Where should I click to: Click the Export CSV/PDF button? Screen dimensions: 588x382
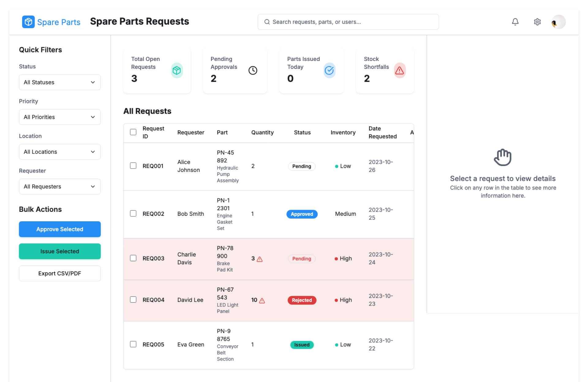point(60,273)
